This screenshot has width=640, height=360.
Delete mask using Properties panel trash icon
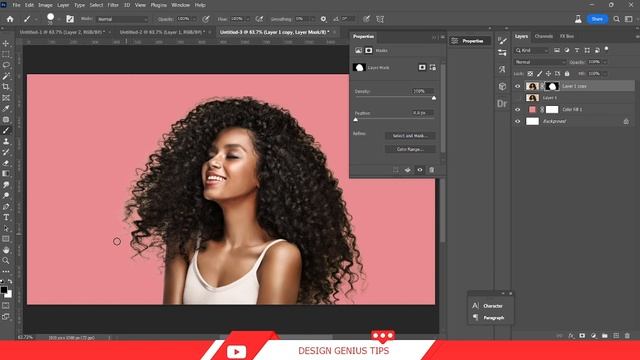click(x=432, y=170)
